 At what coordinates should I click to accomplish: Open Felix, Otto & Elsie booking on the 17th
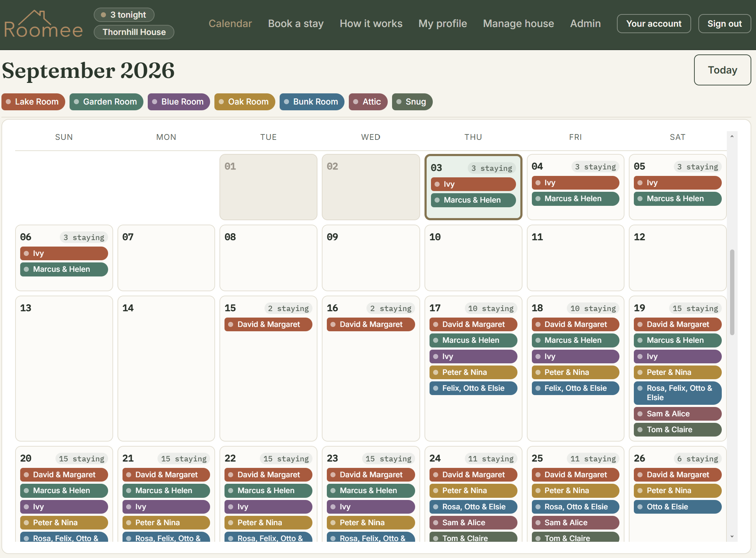coord(473,388)
